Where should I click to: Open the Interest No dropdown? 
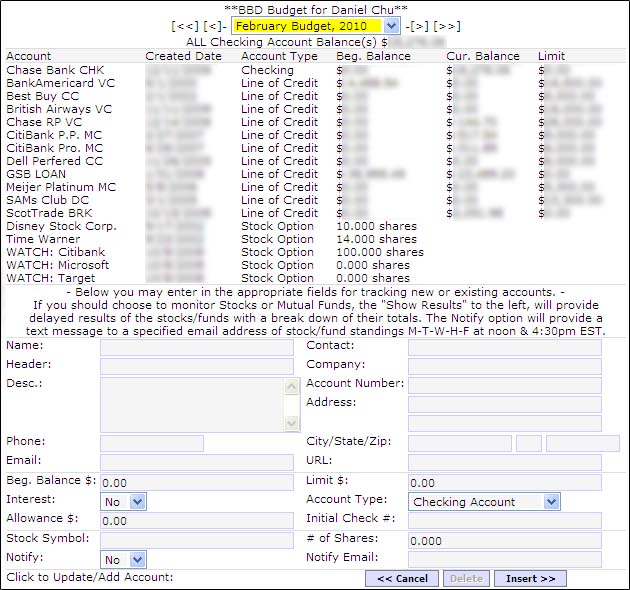click(123, 502)
